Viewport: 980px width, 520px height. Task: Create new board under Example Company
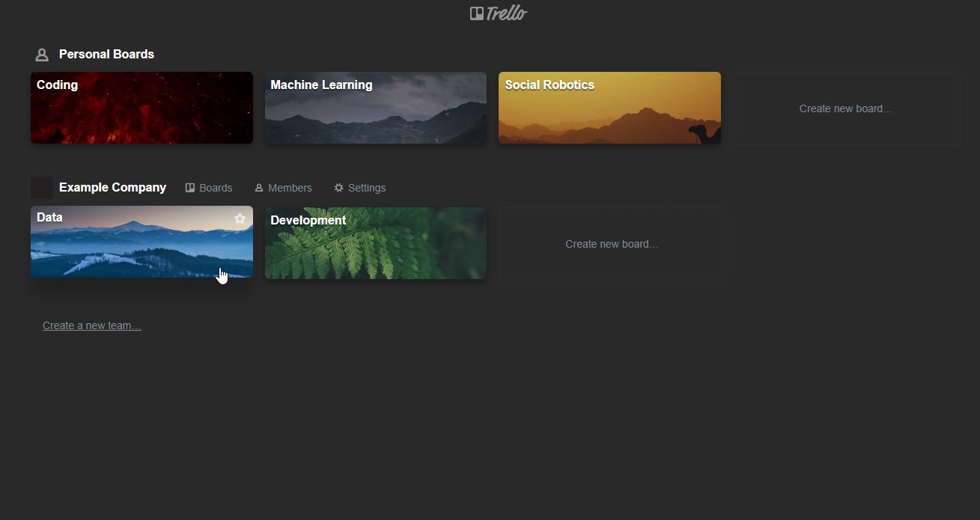[x=612, y=244]
